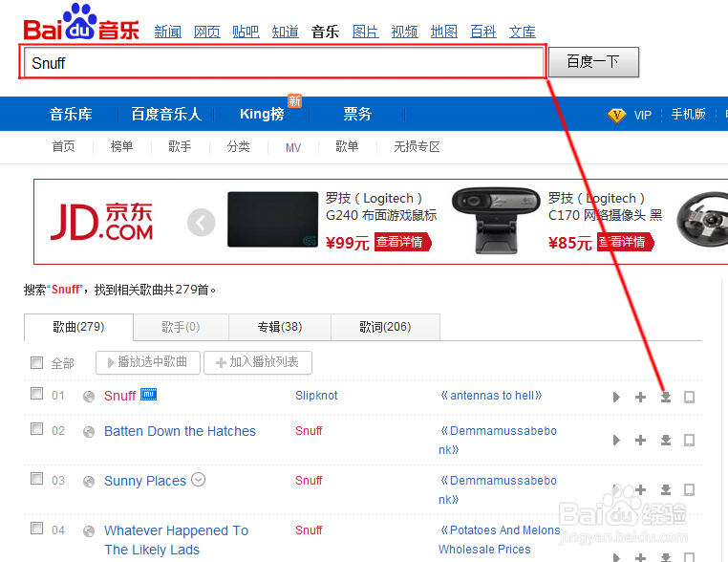The height and width of the screenshot is (562, 728).
Task: Click the 播放选中歌曲 button
Action: pyautogui.click(x=148, y=362)
